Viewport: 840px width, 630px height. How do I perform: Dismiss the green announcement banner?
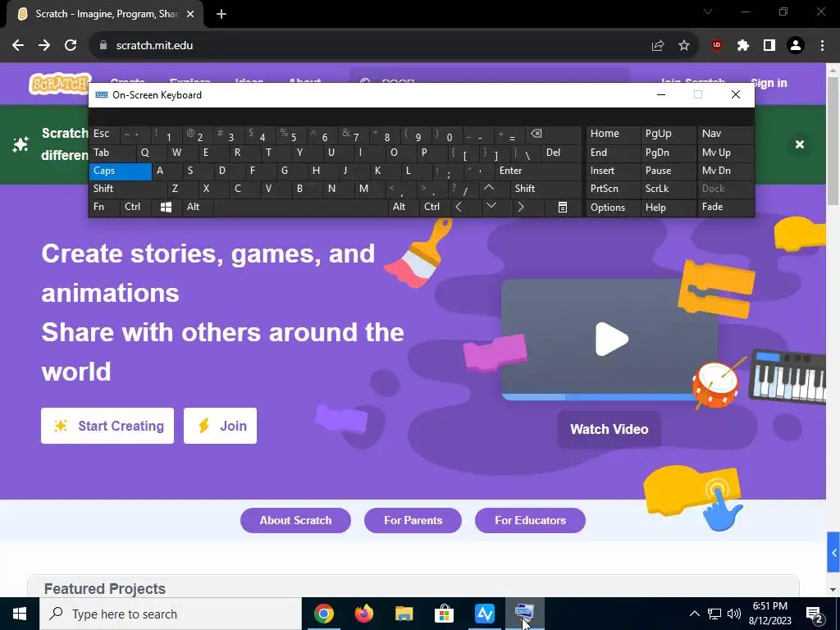800,144
